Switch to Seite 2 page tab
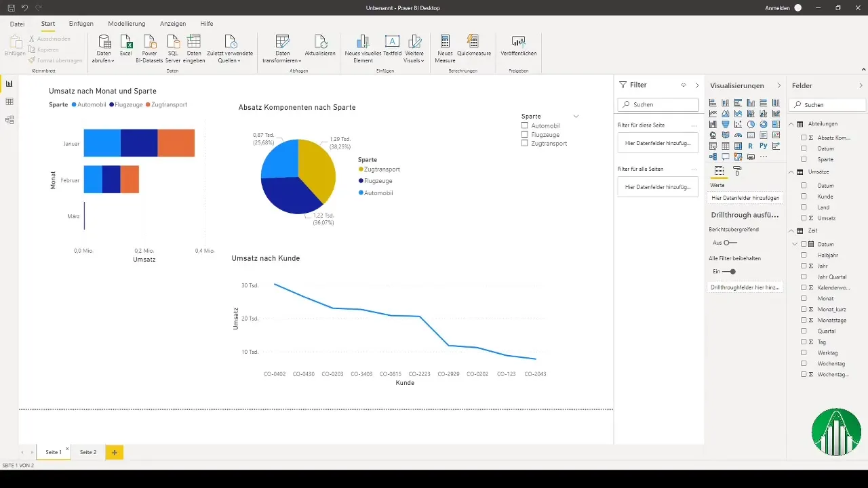The image size is (868, 488). [x=88, y=452]
